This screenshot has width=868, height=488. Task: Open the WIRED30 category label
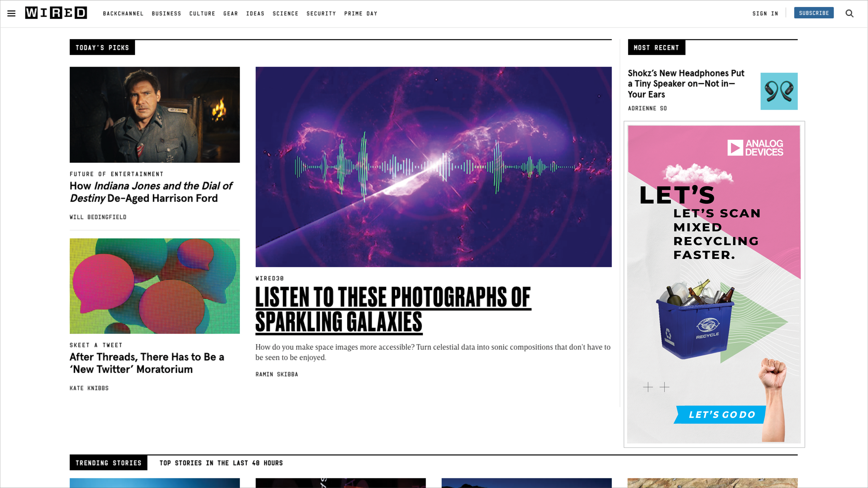(x=270, y=278)
